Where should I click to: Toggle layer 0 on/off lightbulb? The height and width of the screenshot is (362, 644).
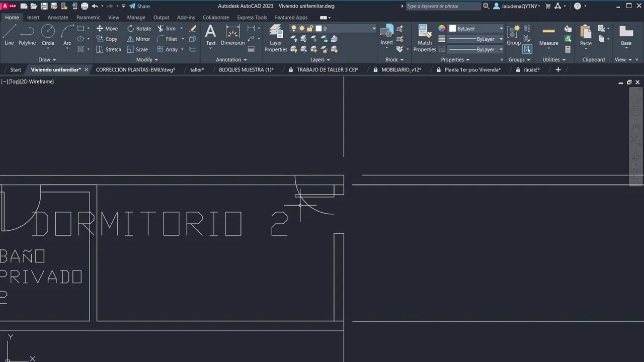pyautogui.click(x=294, y=29)
